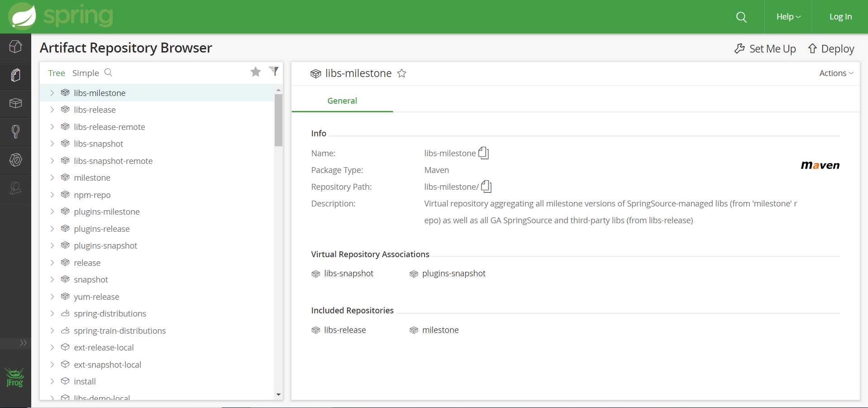868x408 pixels.
Task: Open the Admin user icon in the sidebar
Action: point(15,188)
